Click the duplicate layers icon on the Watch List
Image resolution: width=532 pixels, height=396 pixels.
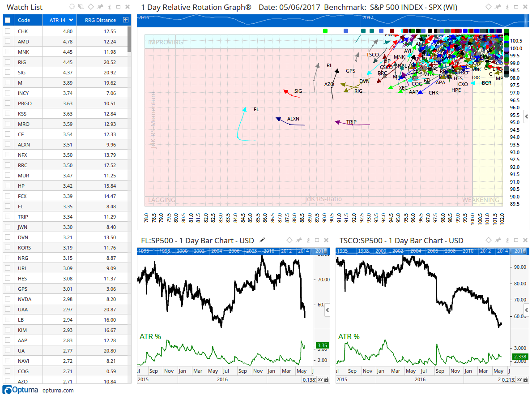coord(81,7)
